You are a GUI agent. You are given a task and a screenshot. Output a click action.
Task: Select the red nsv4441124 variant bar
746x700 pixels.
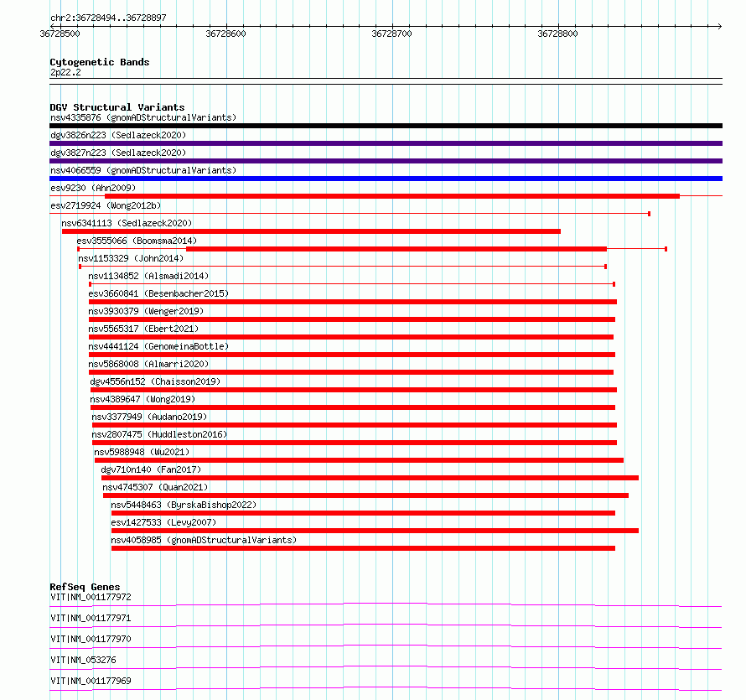click(x=352, y=355)
